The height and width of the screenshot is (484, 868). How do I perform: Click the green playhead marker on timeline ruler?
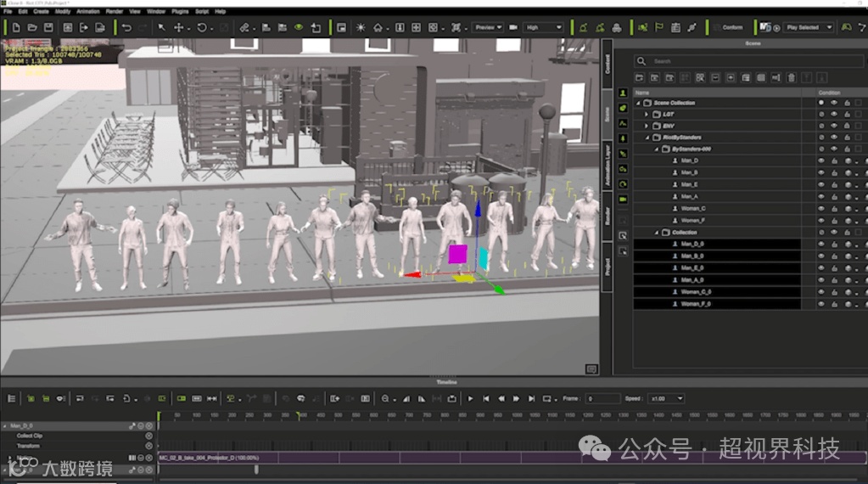[298, 415]
